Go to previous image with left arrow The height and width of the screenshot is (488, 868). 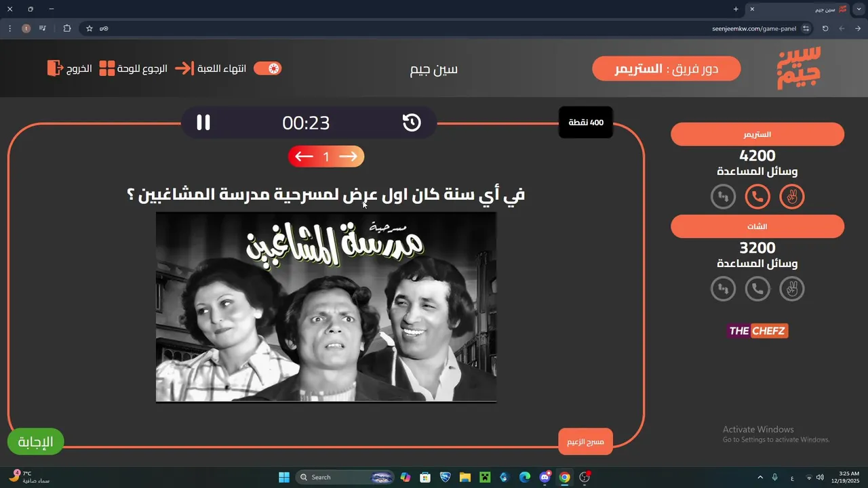point(304,157)
